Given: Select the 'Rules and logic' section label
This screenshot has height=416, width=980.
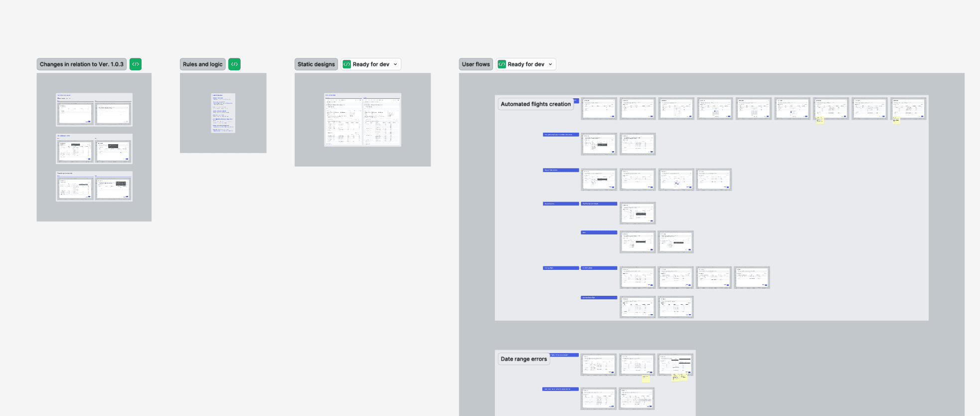Looking at the screenshot, I should click(203, 64).
